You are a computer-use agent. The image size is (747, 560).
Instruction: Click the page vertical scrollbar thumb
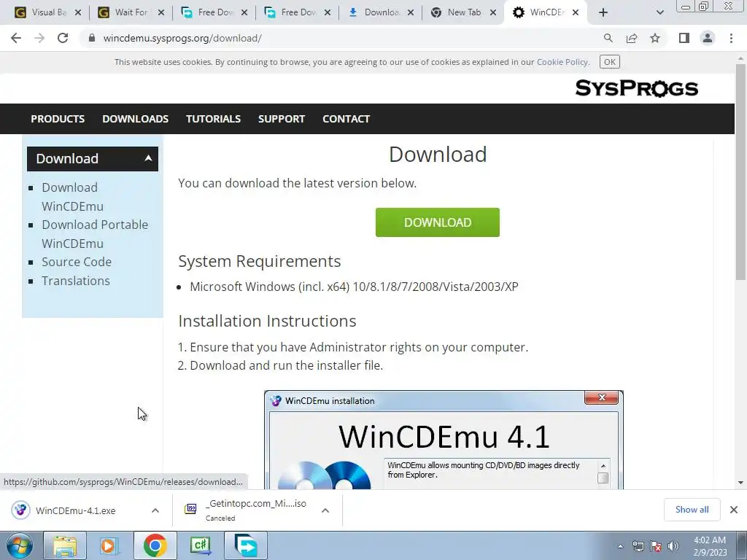click(740, 171)
